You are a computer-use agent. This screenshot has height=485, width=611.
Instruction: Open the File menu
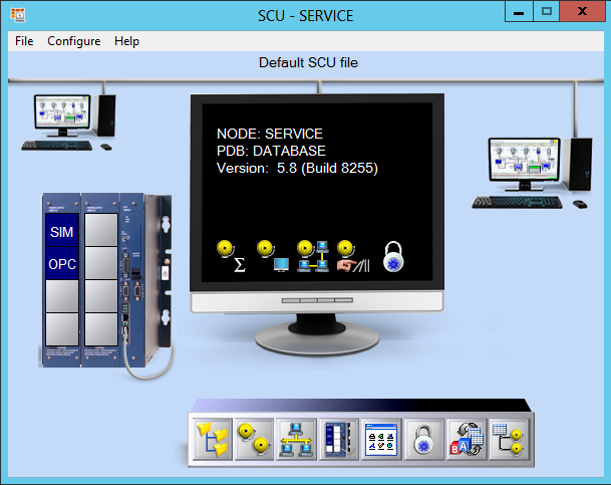tap(24, 41)
